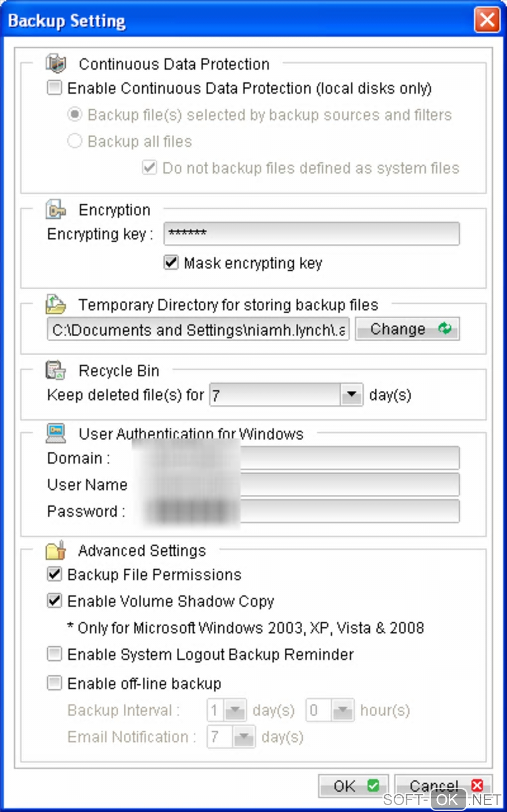Click the Encryption key icon
Screen dimensions: 507x812
point(56,210)
